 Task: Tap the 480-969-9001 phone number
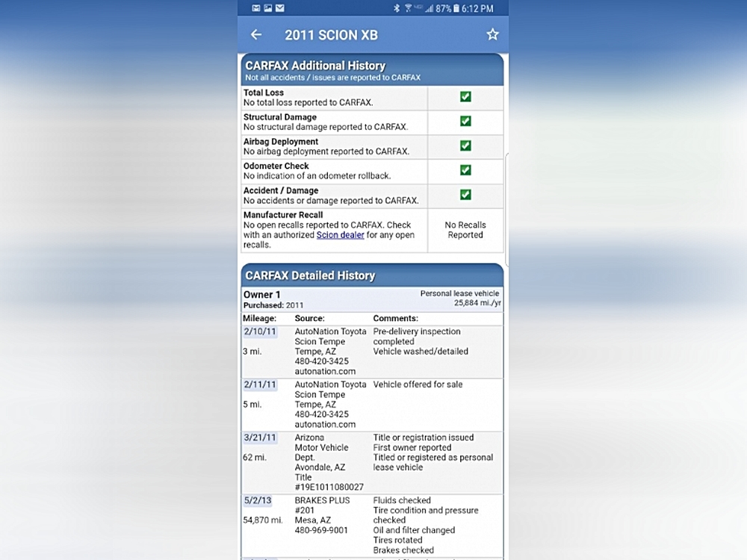(321, 530)
